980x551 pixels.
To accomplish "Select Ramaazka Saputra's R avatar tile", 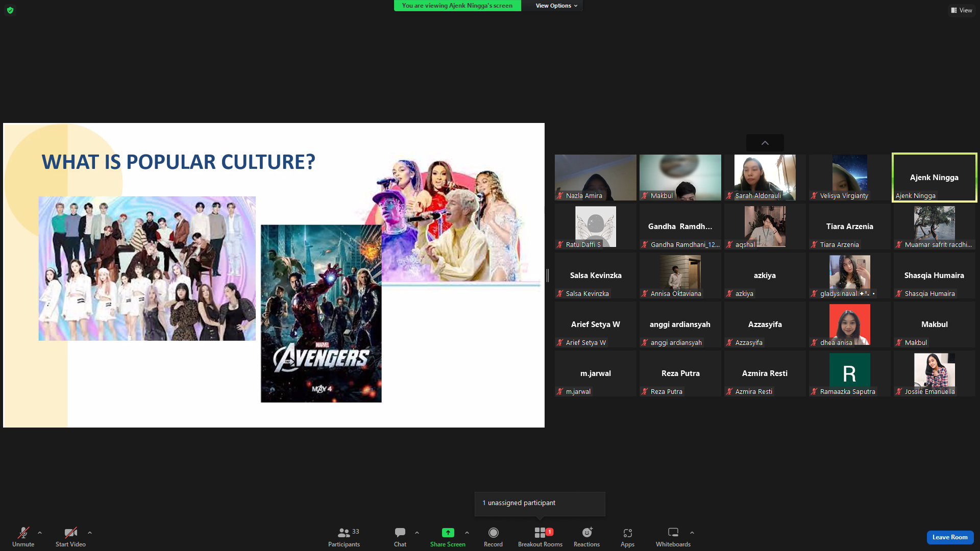I will coord(850,373).
